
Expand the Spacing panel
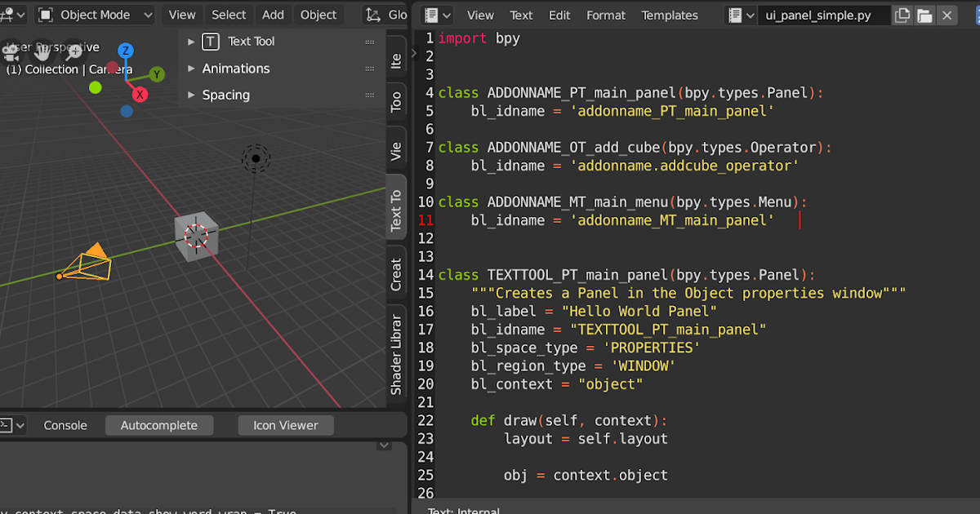226,95
